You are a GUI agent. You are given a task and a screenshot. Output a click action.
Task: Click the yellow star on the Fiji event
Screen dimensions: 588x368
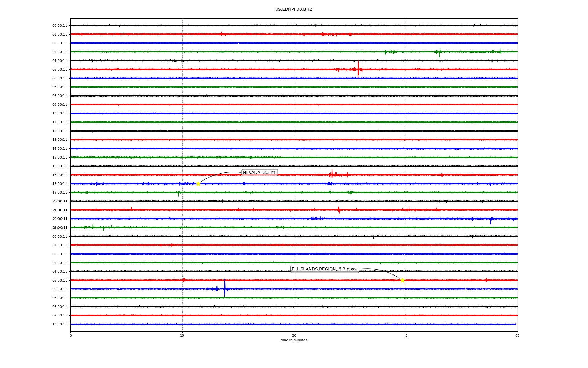[x=402, y=280]
